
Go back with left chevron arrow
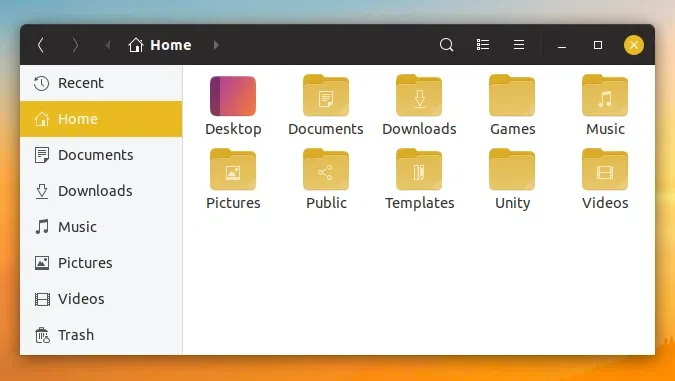click(x=40, y=45)
